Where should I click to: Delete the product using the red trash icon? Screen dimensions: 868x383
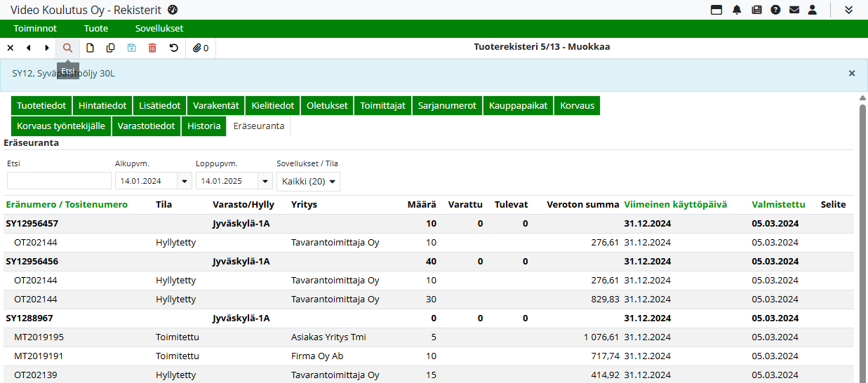pos(152,48)
